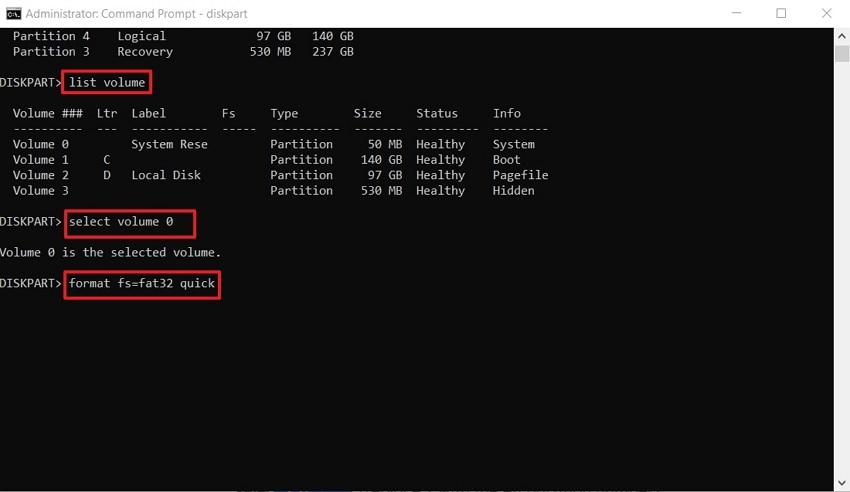Click the 'Status' column header
This screenshot has height=492, width=850.
(437, 113)
